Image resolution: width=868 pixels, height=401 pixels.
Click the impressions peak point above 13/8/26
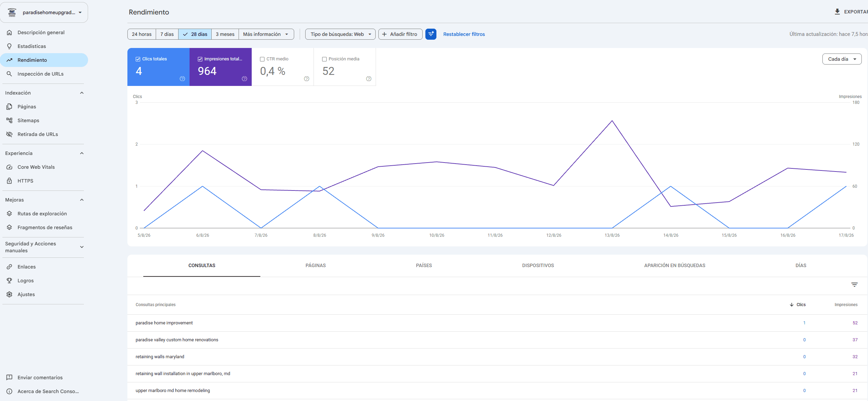pos(612,120)
